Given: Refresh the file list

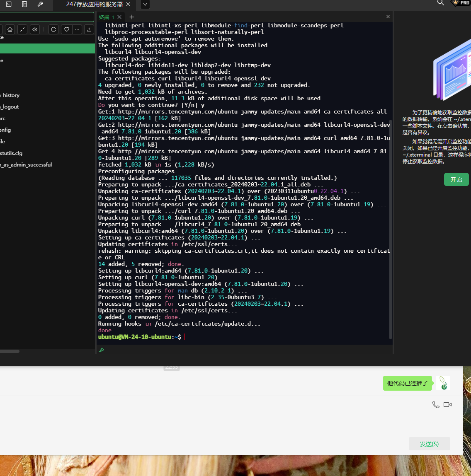Looking at the screenshot, I should (x=53, y=29).
